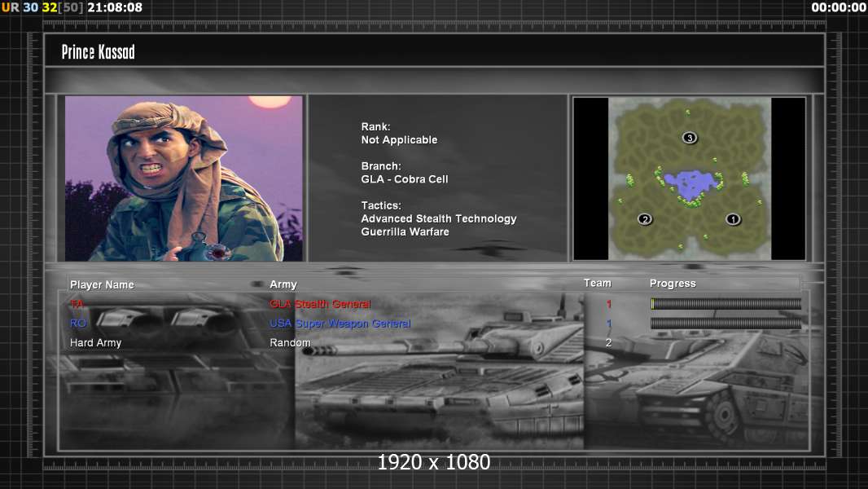Click the Prince Kassad title text

98,52
